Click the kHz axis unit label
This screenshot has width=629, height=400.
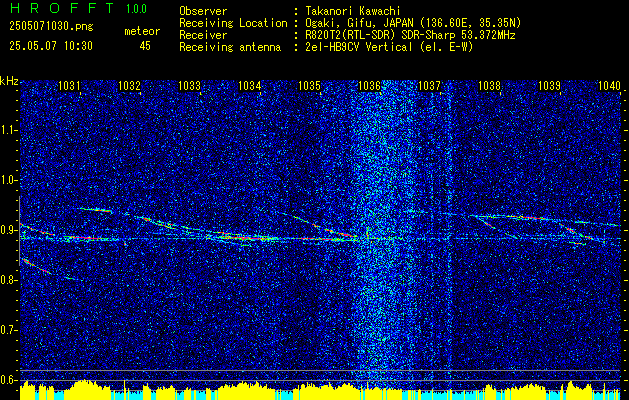pyautogui.click(x=9, y=81)
